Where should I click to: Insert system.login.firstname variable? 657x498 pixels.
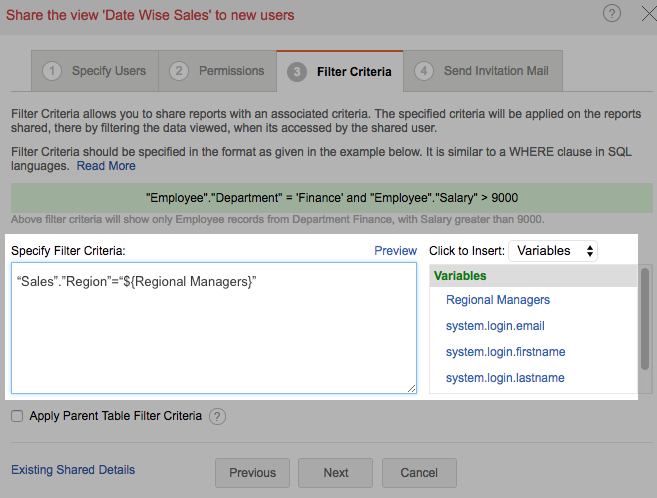(x=505, y=352)
